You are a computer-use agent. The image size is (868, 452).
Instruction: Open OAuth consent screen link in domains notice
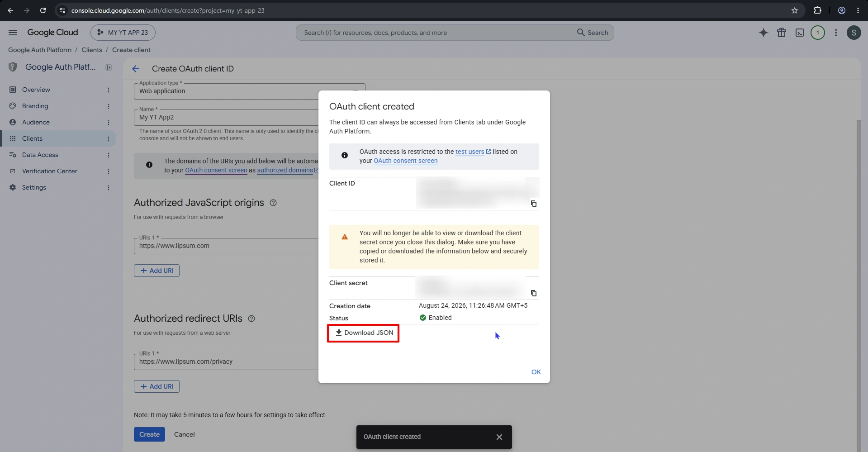pyautogui.click(x=216, y=171)
